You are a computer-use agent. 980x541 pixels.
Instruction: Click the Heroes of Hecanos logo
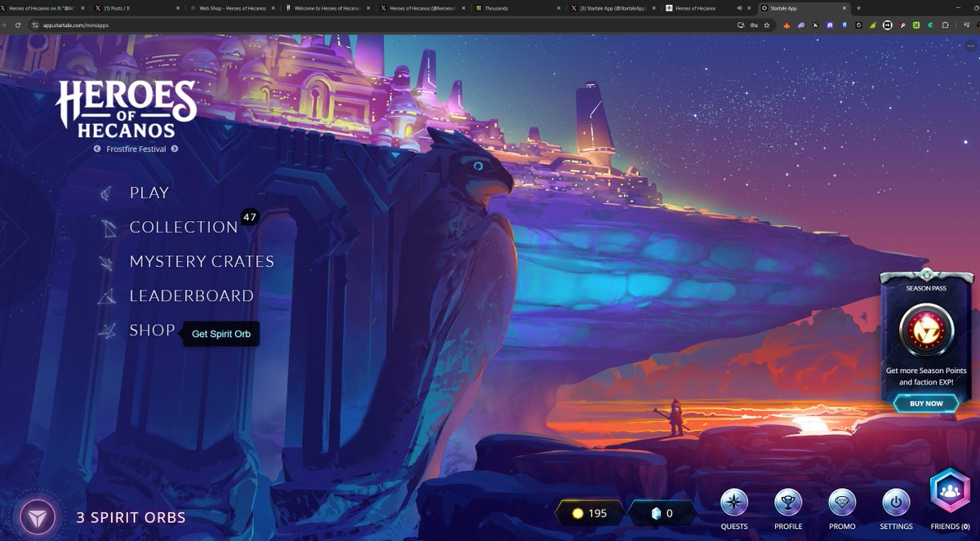127,109
